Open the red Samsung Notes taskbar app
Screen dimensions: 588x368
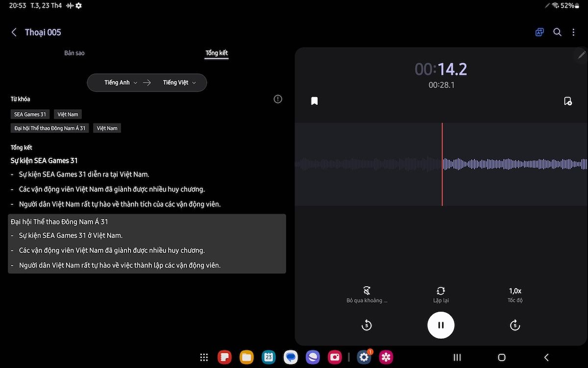pyautogui.click(x=224, y=357)
